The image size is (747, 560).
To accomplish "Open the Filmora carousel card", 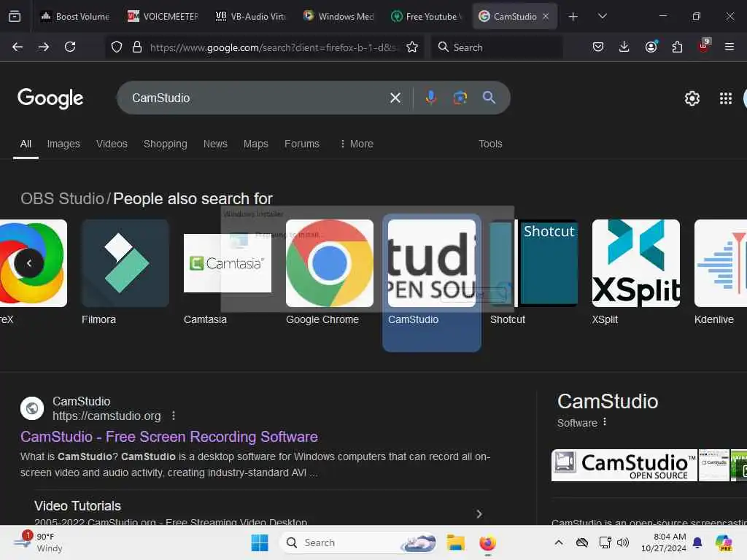I will (x=125, y=273).
